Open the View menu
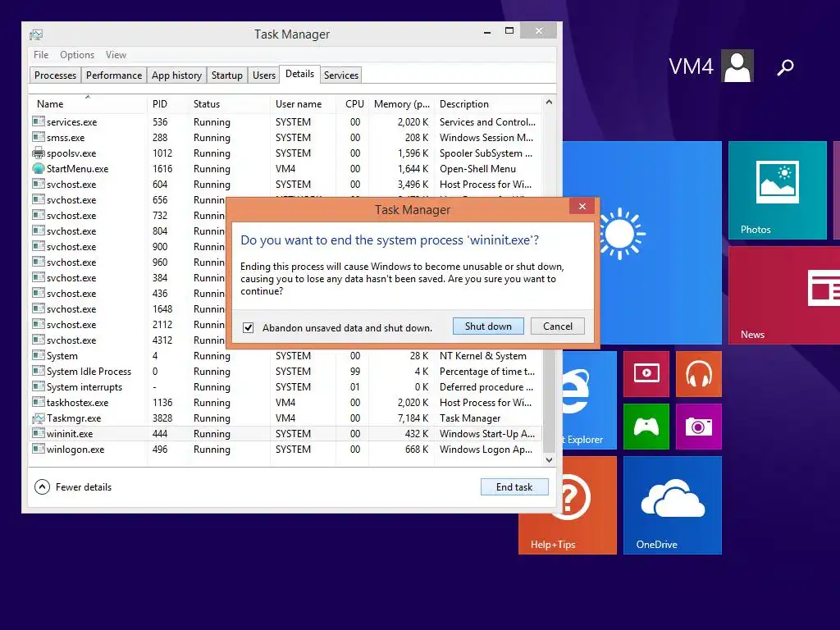This screenshot has width=840, height=630. (x=116, y=55)
